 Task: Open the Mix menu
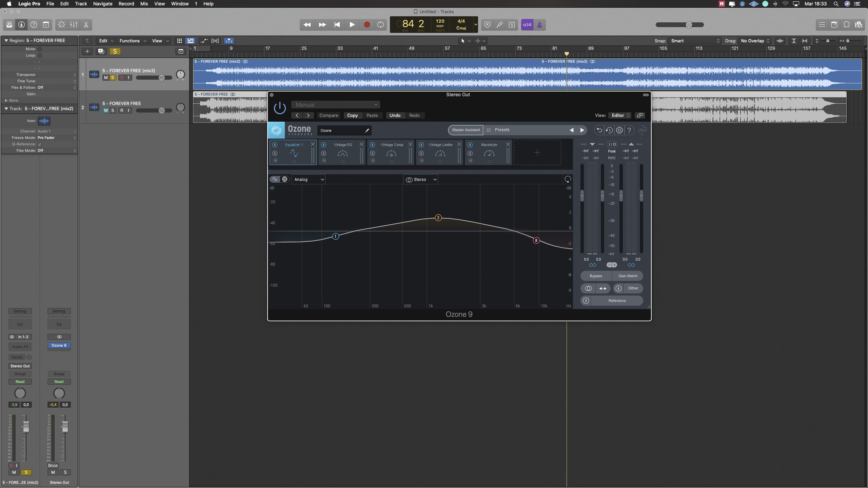click(x=144, y=4)
